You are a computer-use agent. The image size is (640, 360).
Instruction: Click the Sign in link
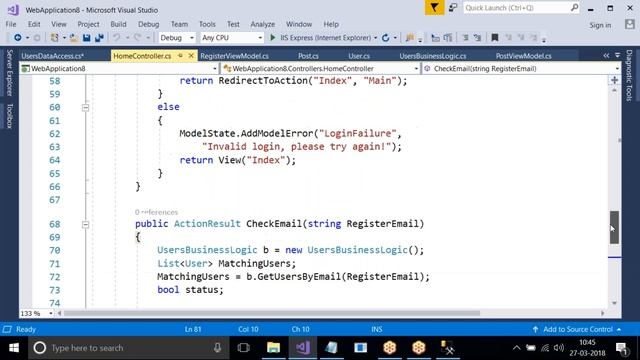(600, 25)
